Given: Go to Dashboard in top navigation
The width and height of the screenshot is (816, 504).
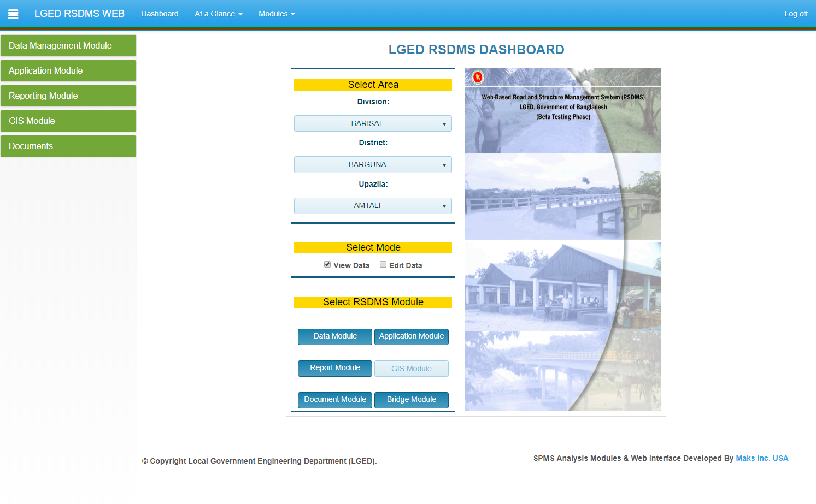Looking at the screenshot, I should [x=160, y=14].
